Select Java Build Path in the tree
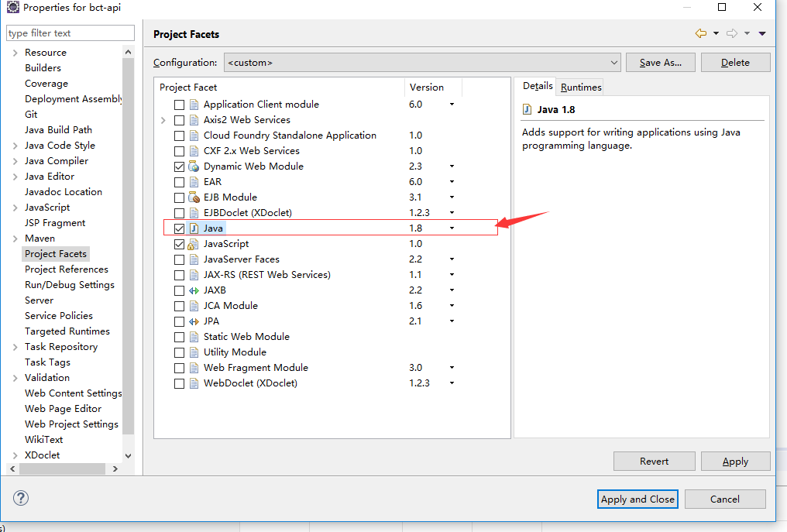 58,130
